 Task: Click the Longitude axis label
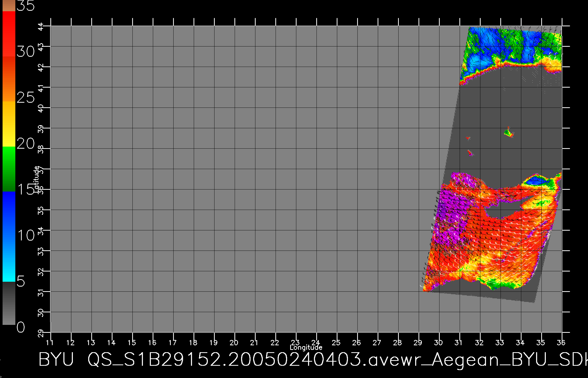[306, 348]
